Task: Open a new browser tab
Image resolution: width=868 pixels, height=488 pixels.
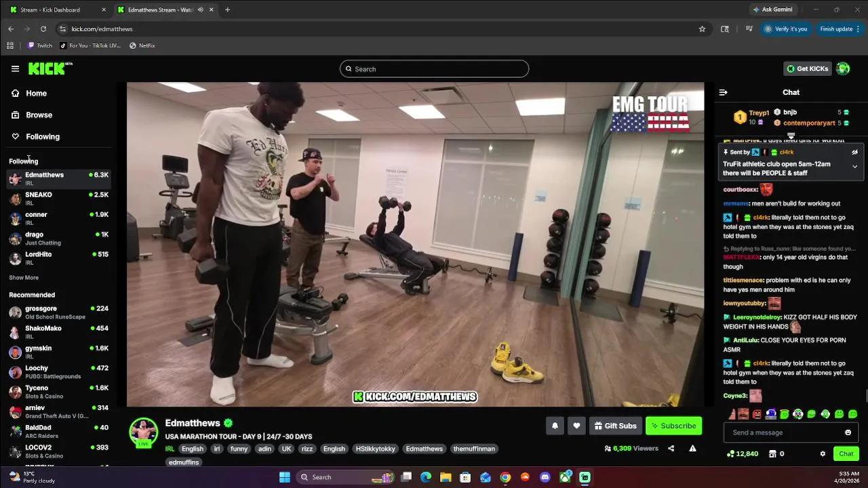Action: [227, 9]
